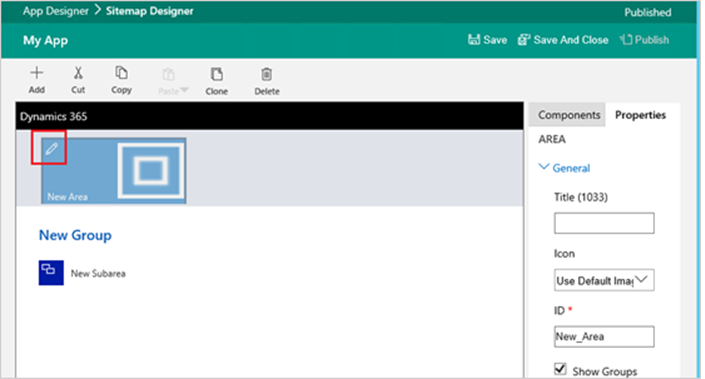Click the pencil edit icon on New Area
705x379 pixels.
51,148
